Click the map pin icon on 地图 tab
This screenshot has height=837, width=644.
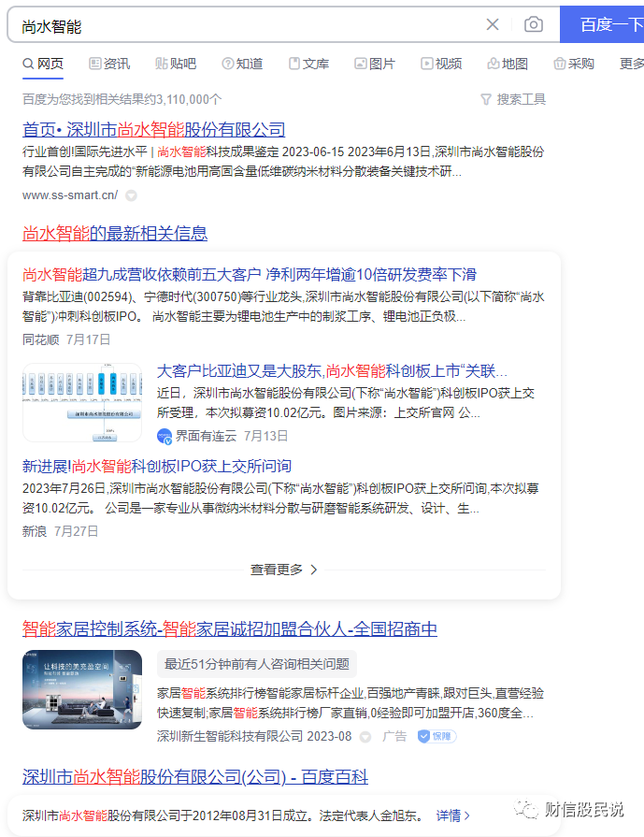(x=493, y=64)
